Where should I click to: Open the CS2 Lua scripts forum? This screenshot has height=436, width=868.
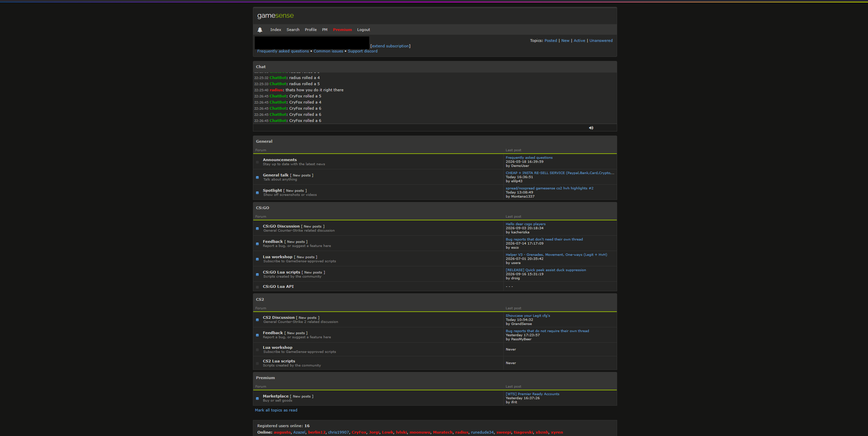(279, 361)
